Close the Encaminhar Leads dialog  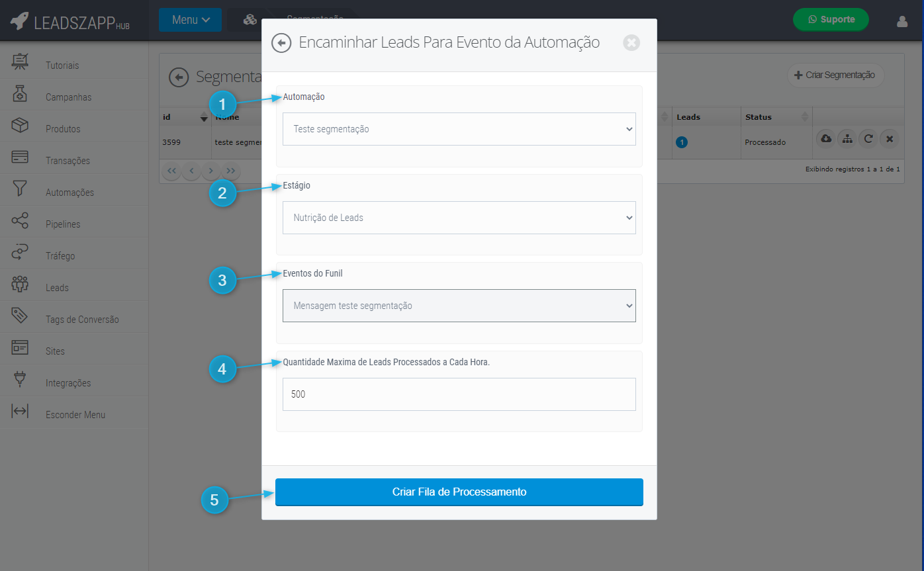[x=631, y=43]
